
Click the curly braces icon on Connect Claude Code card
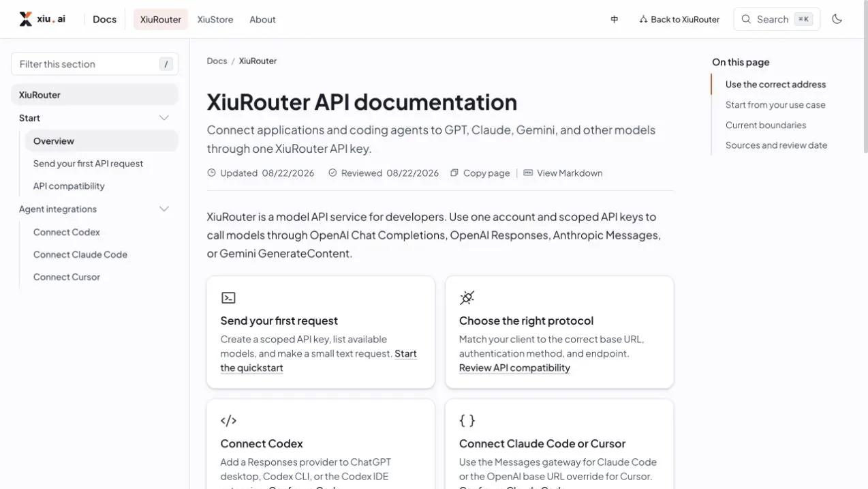coord(467,421)
